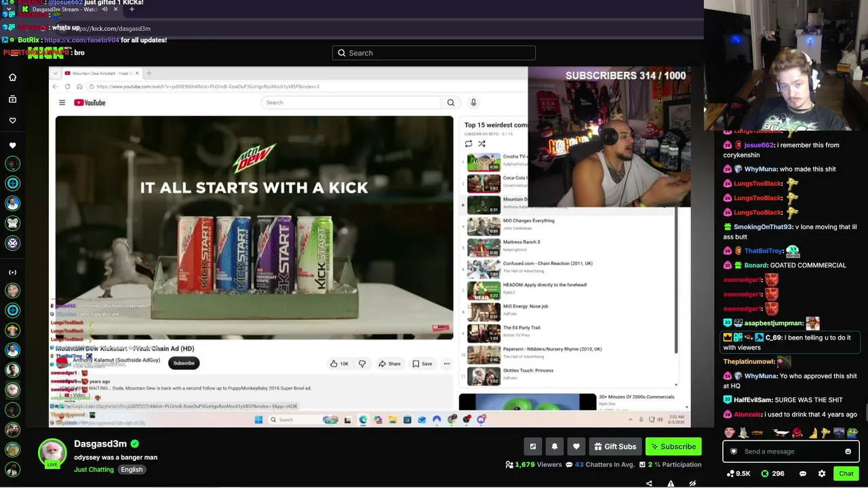Close the Mountain Dew Kickstart tab
The height and width of the screenshot is (488, 868).
[137, 73]
